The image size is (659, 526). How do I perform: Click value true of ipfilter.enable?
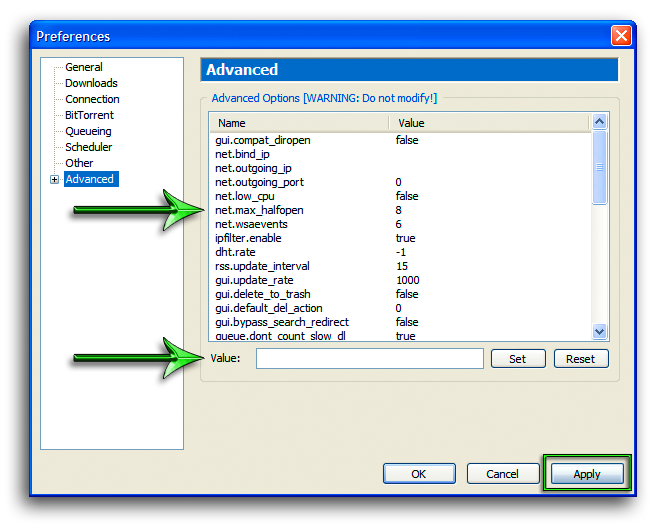[406, 238]
